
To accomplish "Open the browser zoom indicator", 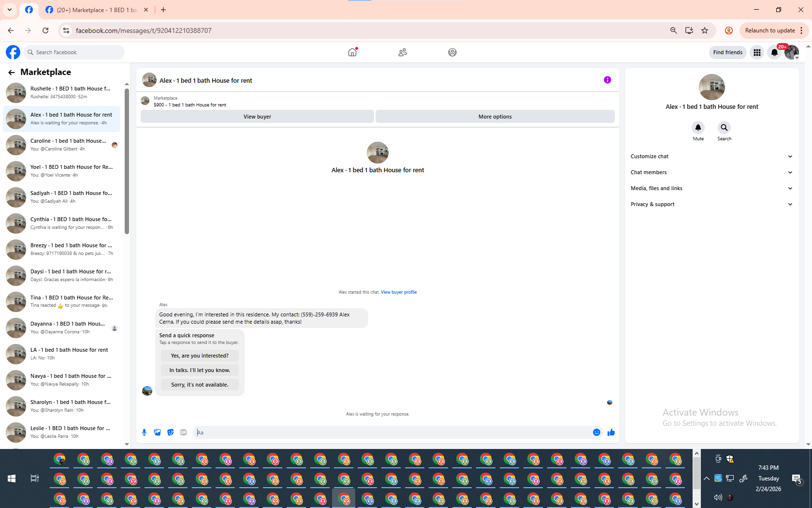I will 673,30.
